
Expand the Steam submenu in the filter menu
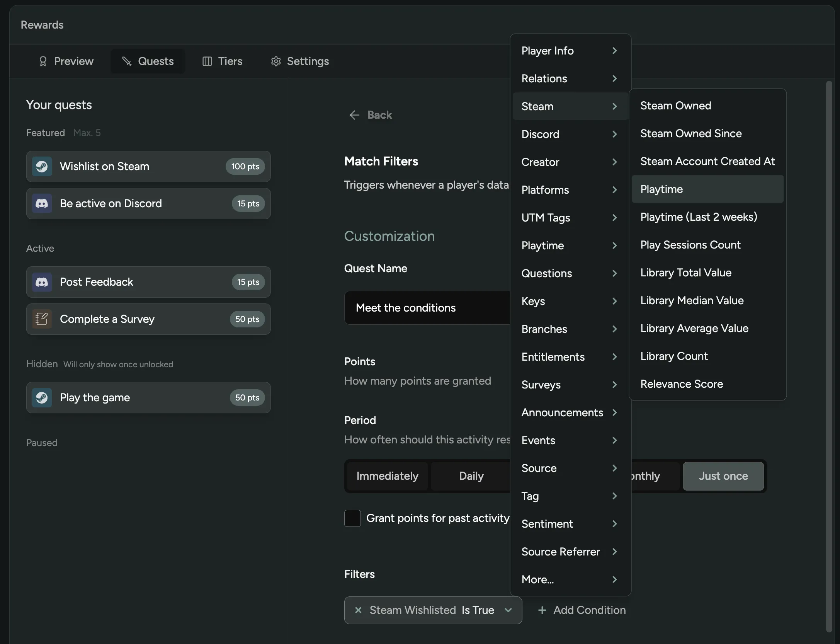(x=569, y=106)
